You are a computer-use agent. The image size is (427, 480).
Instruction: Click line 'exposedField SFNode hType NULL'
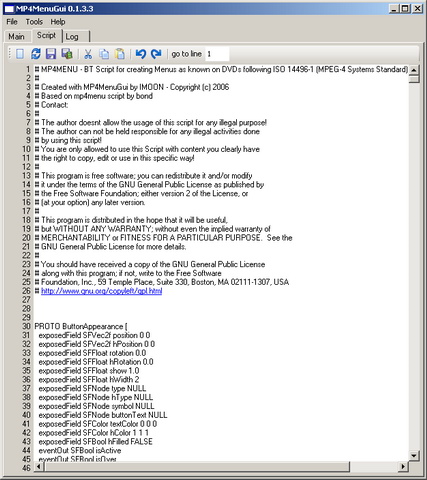point(96,397)
